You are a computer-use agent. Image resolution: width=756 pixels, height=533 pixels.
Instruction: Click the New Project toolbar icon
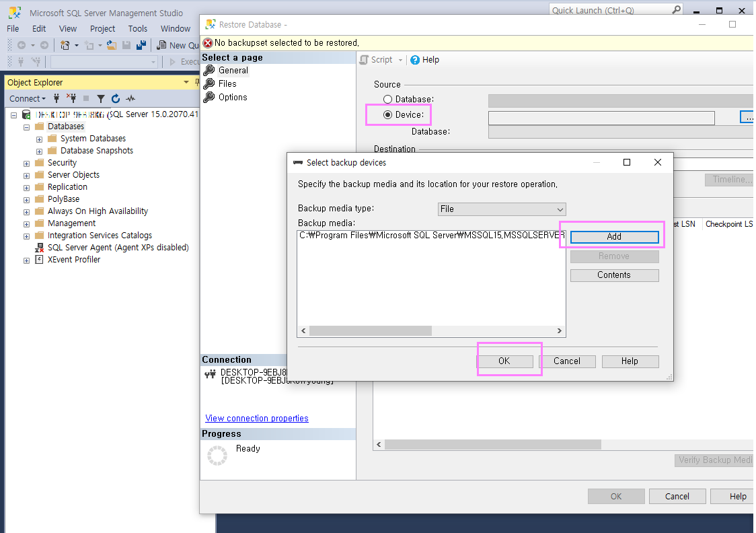point(65,45)
